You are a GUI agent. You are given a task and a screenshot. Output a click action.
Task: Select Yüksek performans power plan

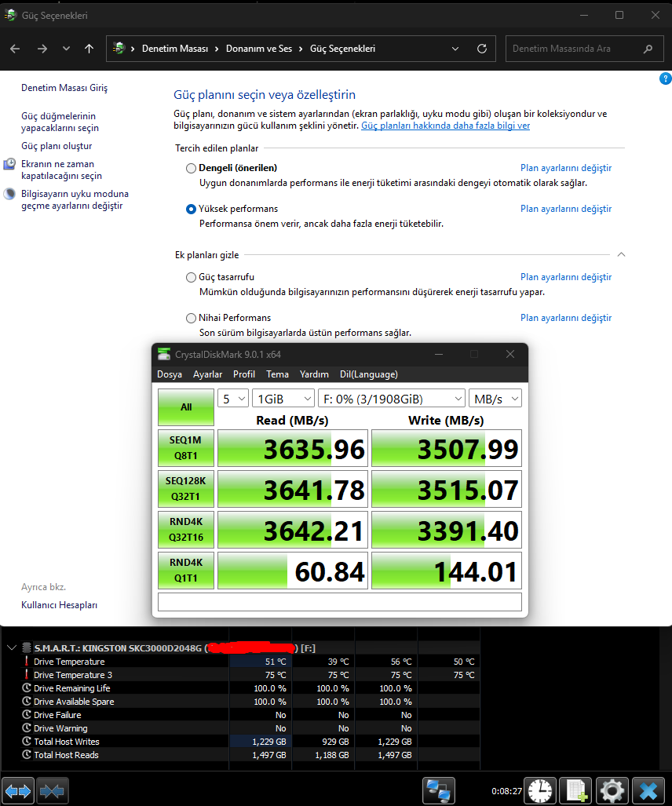pyautogui.click(x=191, y=209)
